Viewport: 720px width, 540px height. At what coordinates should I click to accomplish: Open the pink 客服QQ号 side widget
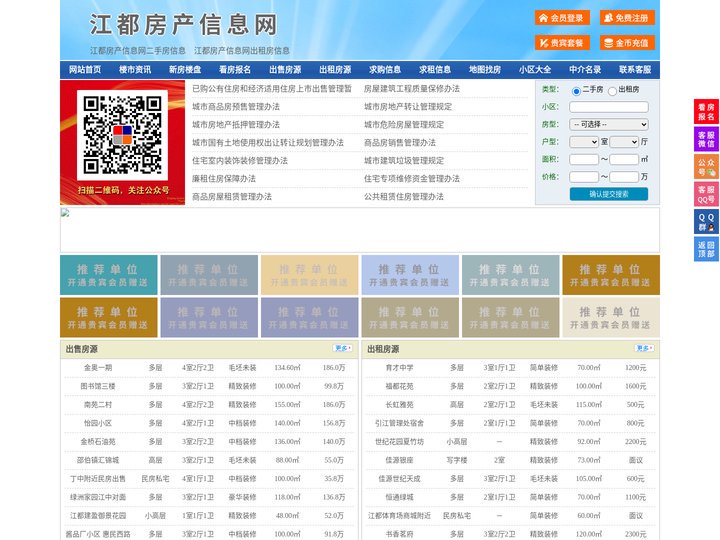click(x=706, y=194)
